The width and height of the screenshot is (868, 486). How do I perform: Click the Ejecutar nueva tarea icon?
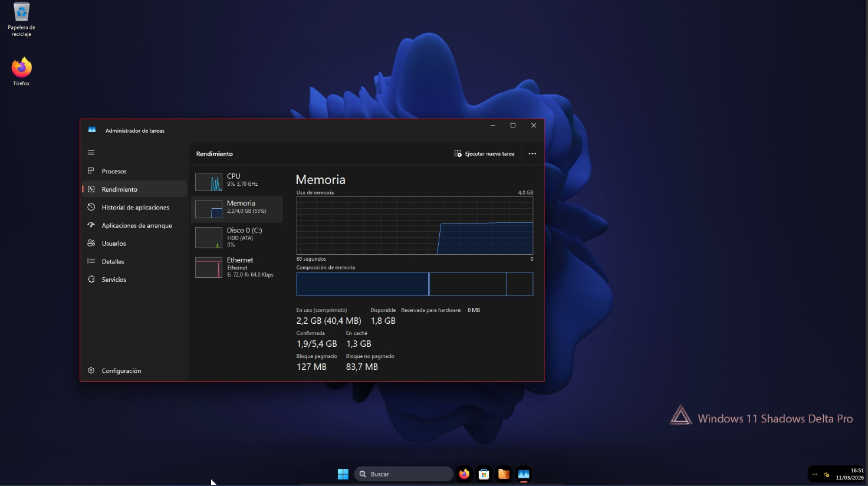[x=458, y=153]
